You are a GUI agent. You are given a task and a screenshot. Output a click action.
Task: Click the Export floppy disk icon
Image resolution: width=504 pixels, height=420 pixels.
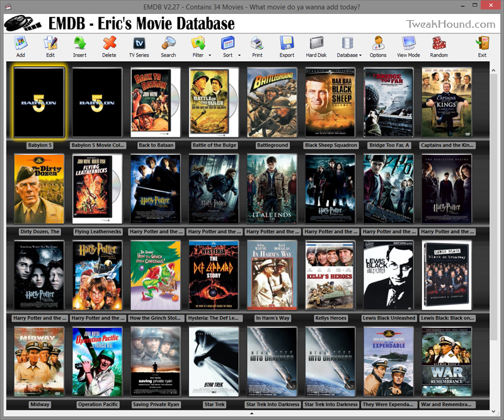point(287,43)
